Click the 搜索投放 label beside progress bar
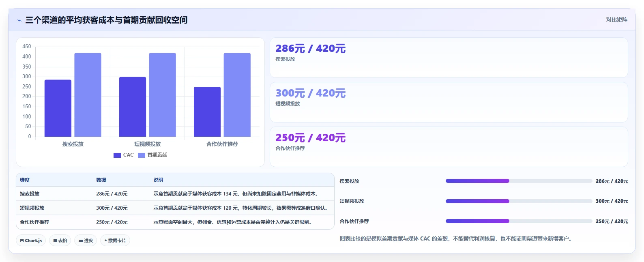The width and height of the screenshot is (644, 262). (x=350, y=181)
